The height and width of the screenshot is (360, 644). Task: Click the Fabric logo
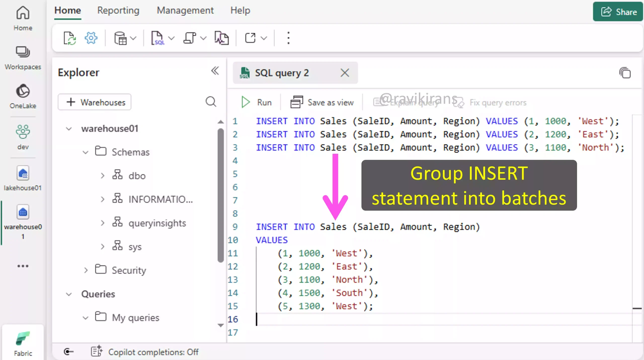pyautogui.click(x=23, y=343)
